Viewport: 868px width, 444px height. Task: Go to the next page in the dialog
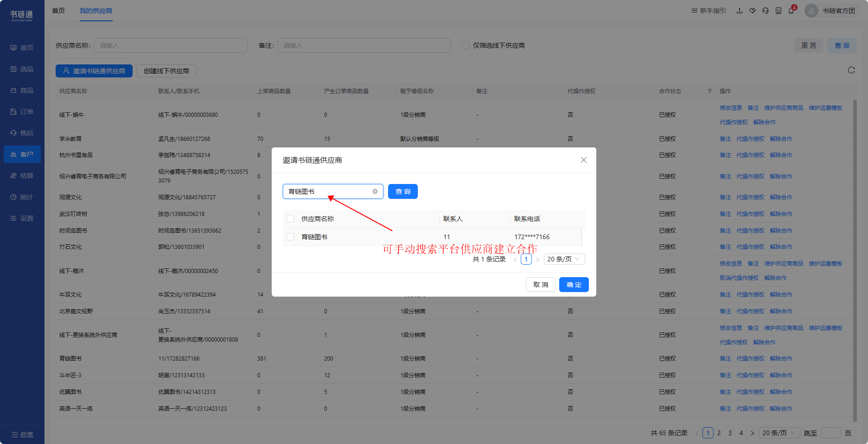pyautogui.click(x=537, y=259)
